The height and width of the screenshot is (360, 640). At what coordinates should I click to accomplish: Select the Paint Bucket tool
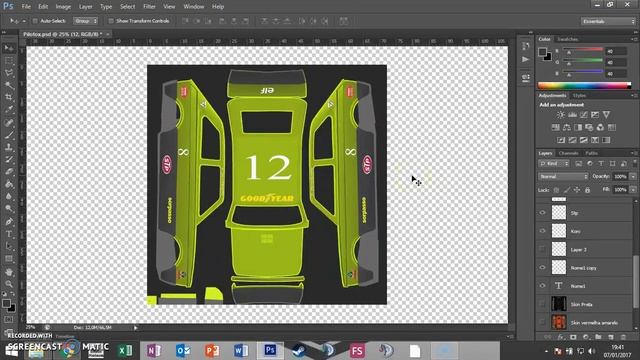[9, 184]
